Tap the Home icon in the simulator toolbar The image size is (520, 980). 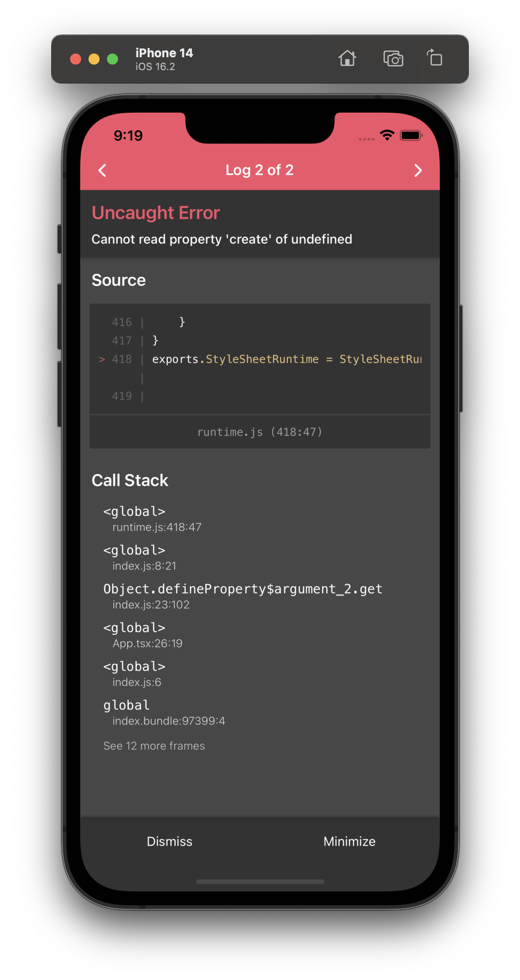348,59
